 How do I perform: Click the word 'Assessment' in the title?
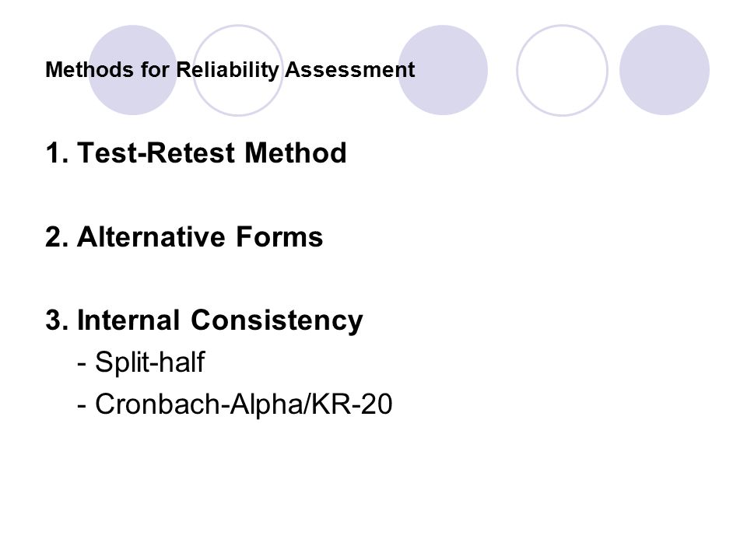click(350, 69)
